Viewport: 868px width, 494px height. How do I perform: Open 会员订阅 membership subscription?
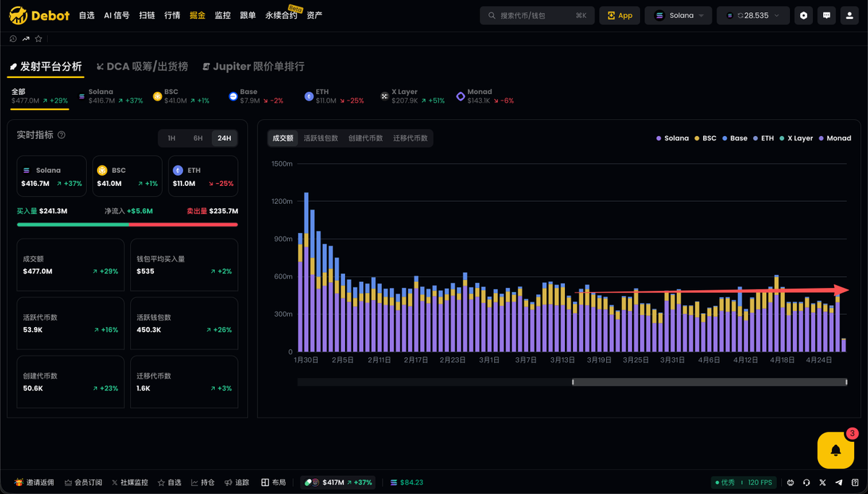[83, 482]
